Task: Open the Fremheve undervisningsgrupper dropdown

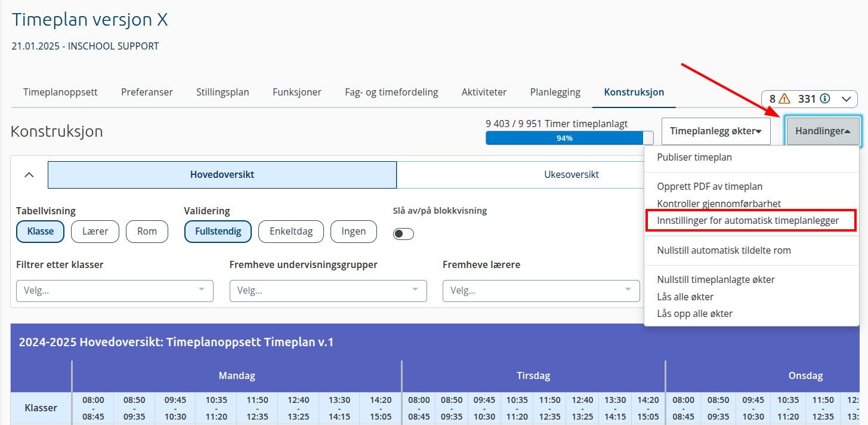Action: pyautogui.click(x=328, y=291)
